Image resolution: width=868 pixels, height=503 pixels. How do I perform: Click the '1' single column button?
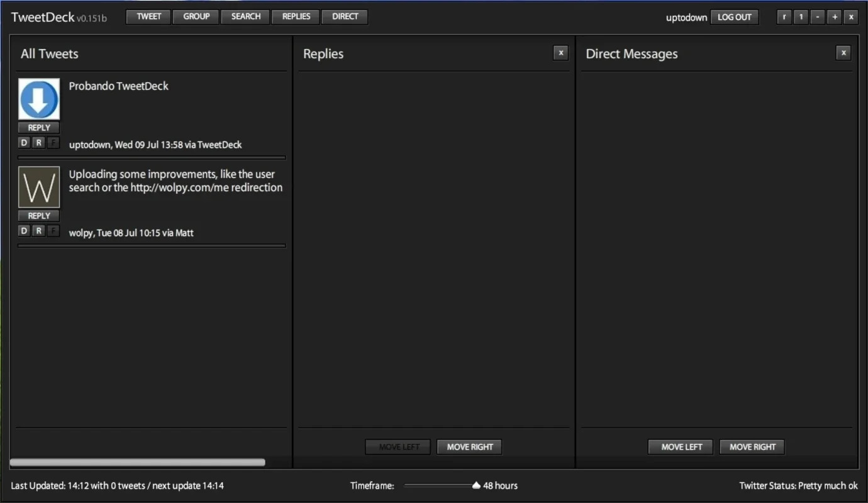pos(801,17)
